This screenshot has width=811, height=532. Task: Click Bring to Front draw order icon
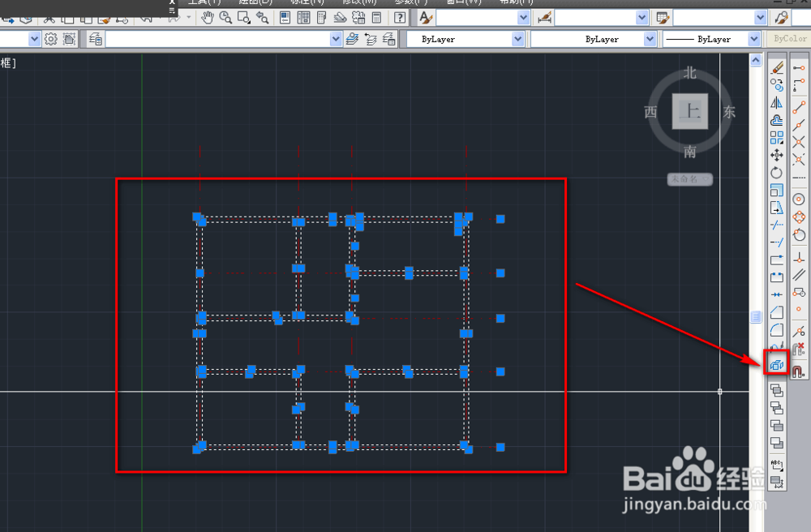coord(776,391)
